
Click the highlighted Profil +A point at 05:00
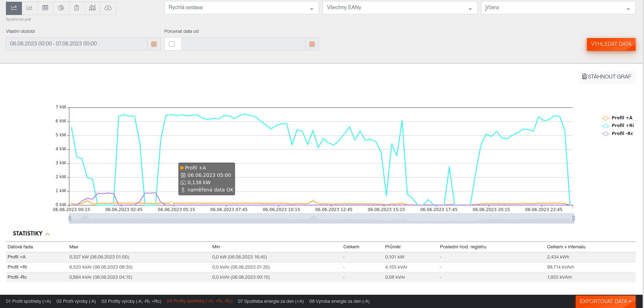click(171, 203)
